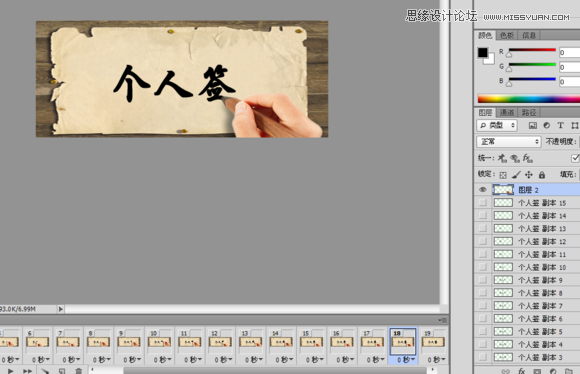The width and height of the screenshot is (580, 374).
Task: Click the type layer filter icon
Action: 560,125
